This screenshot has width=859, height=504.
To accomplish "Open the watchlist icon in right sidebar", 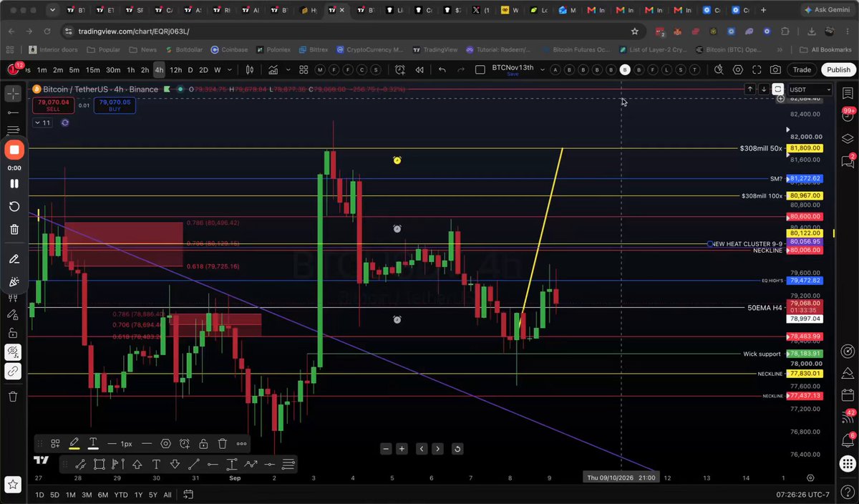I will 848,93.
